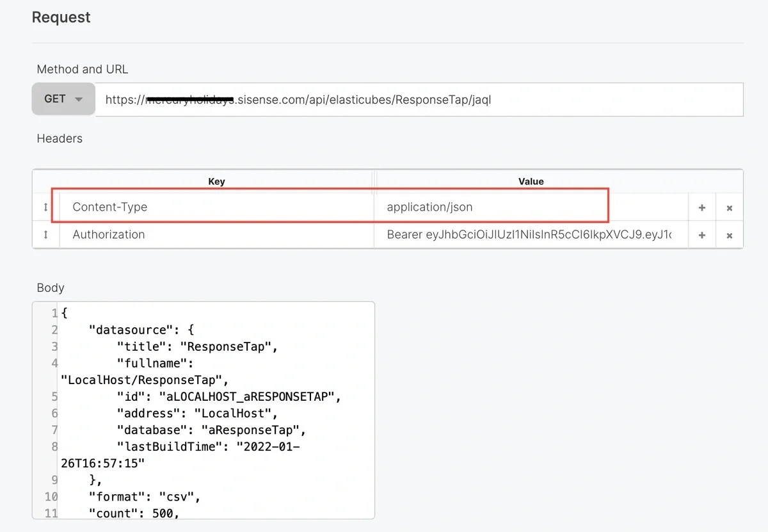Click the Value column header

click(x=531, y=182)
